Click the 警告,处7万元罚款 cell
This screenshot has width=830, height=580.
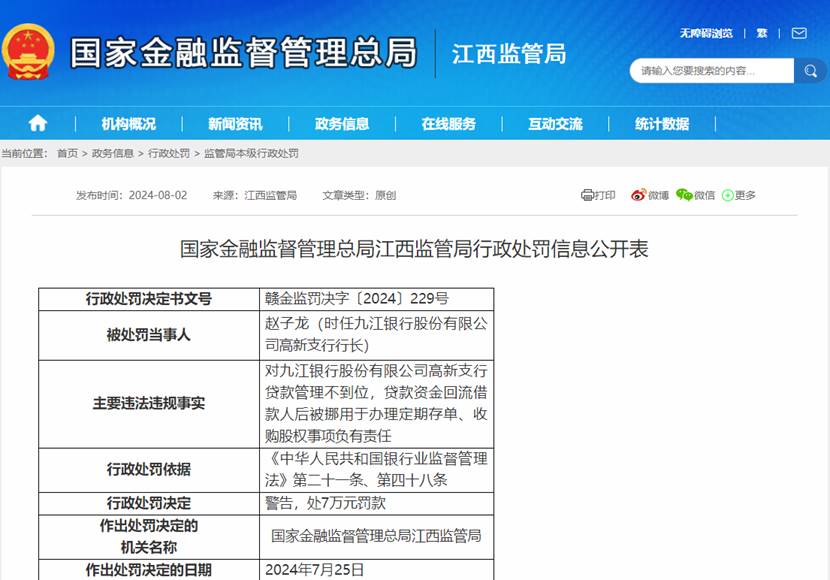[377, 503]
